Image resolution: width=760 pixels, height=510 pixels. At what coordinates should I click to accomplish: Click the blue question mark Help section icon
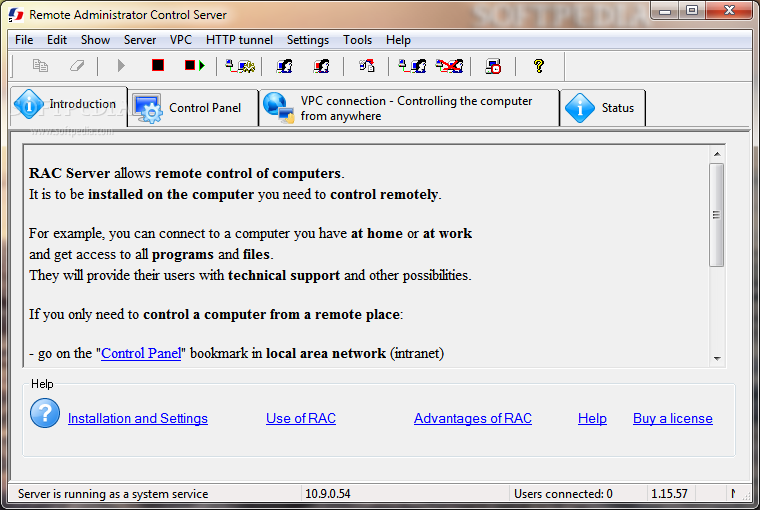point(45,413)
